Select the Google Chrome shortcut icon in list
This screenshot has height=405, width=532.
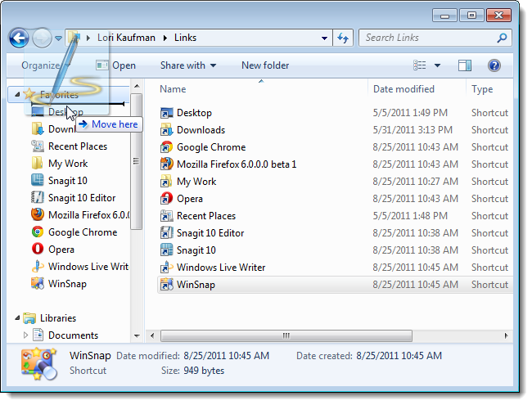point(167,147)
